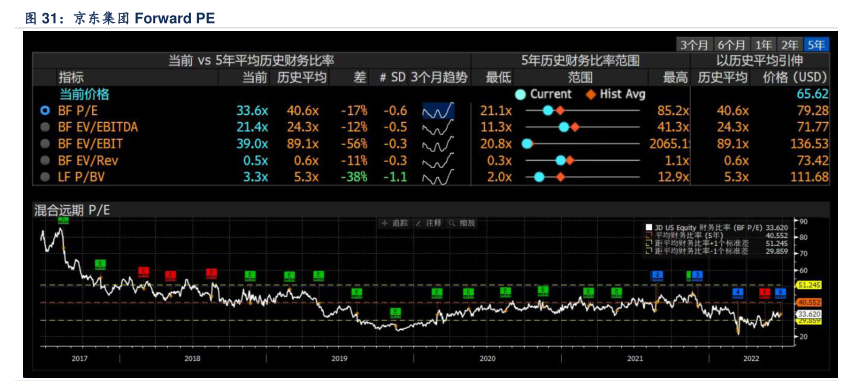
Task: Select the BF EV/EBITDA radio button
Action: coord(45,127)
